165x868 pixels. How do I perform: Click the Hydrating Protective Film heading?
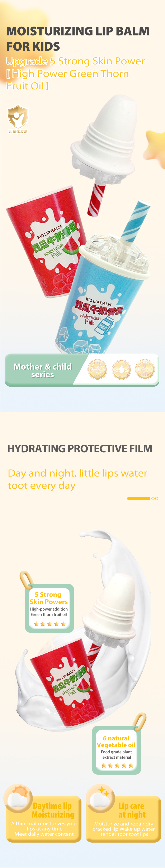click(80, 449)
